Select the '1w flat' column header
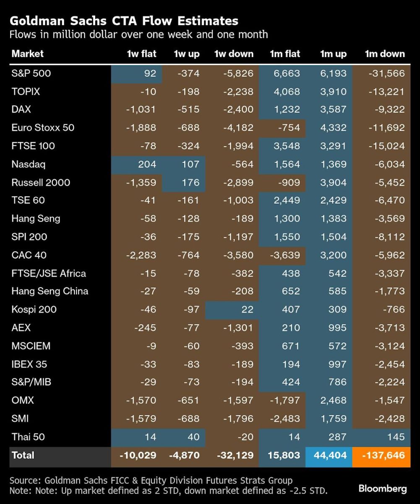Screen dimensions: 420x504 [x=141, y=54]
